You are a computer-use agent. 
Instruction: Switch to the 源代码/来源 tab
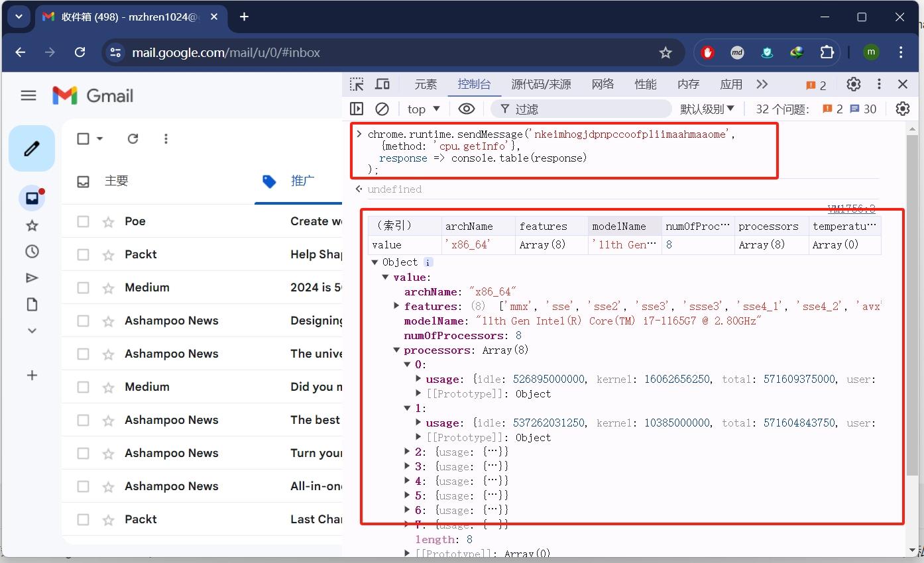click(x=541, y=84)
